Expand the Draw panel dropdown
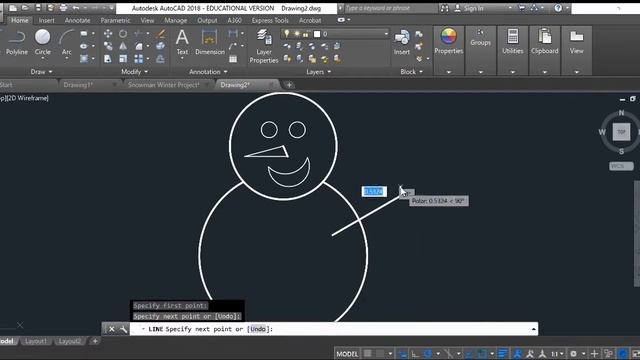 point(42,72)
